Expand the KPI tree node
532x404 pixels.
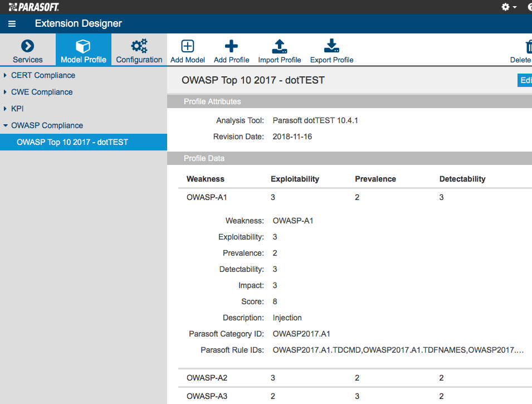point(5,109)
